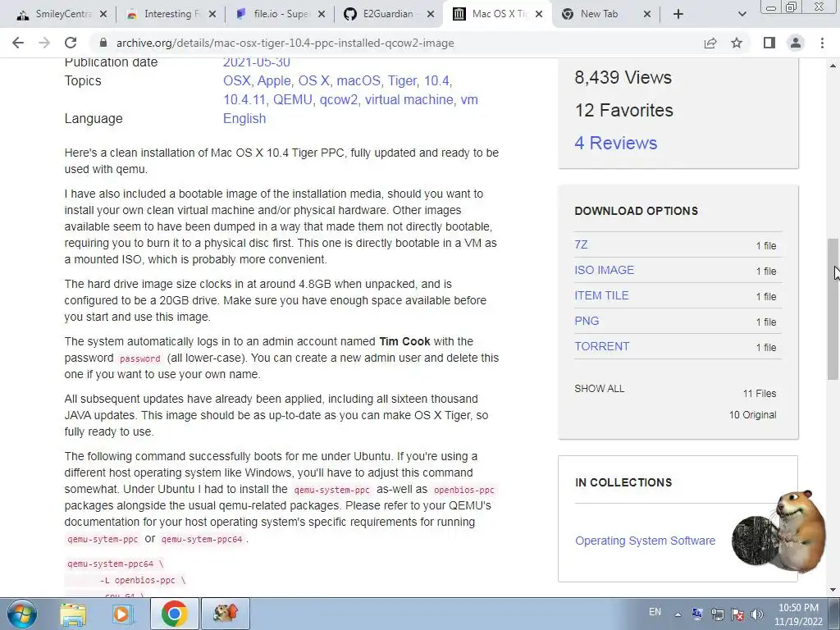Click Chrome icon in taskbar

pyautogui.click(x=174, y=614)
